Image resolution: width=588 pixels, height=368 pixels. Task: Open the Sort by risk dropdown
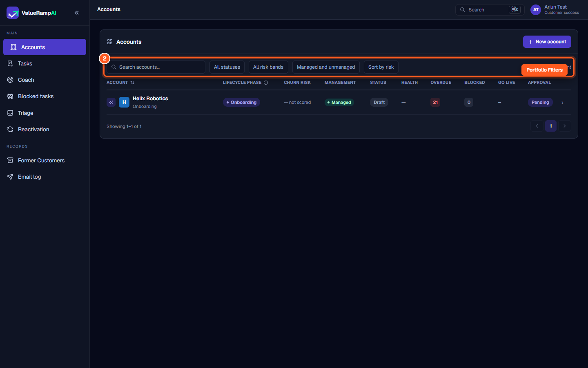pyautogui.click(x=381, y=67)
